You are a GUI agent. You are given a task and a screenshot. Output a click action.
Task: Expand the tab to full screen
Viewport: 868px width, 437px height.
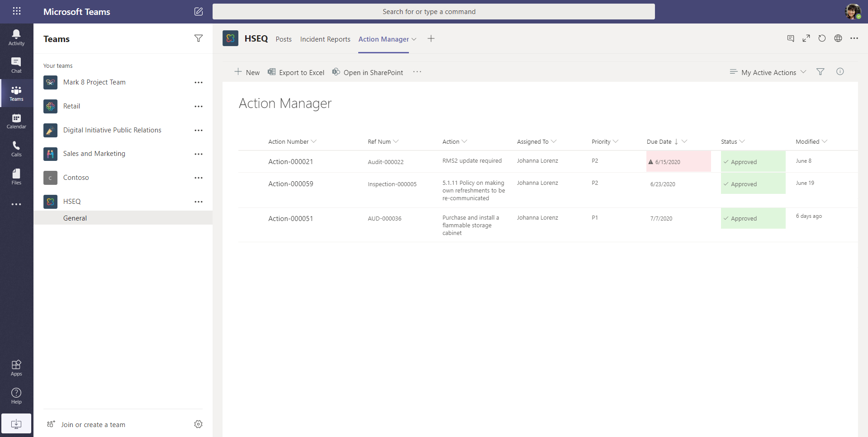[806, 38]
